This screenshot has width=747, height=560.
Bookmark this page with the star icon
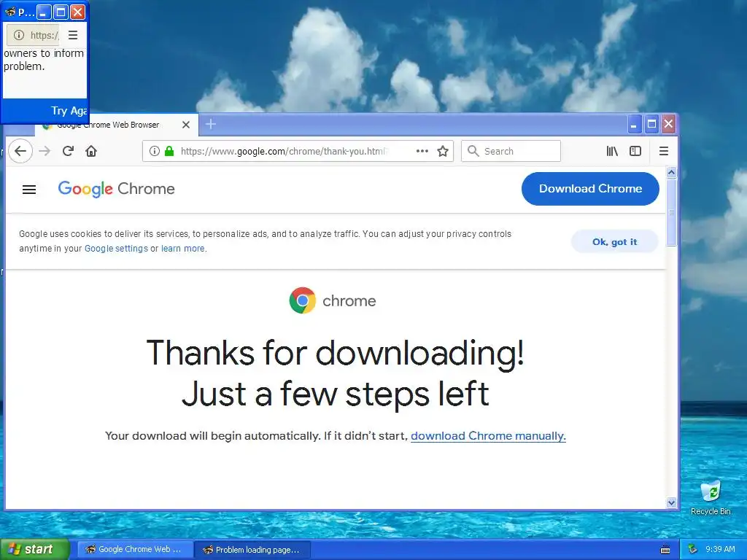pos(443,151)
